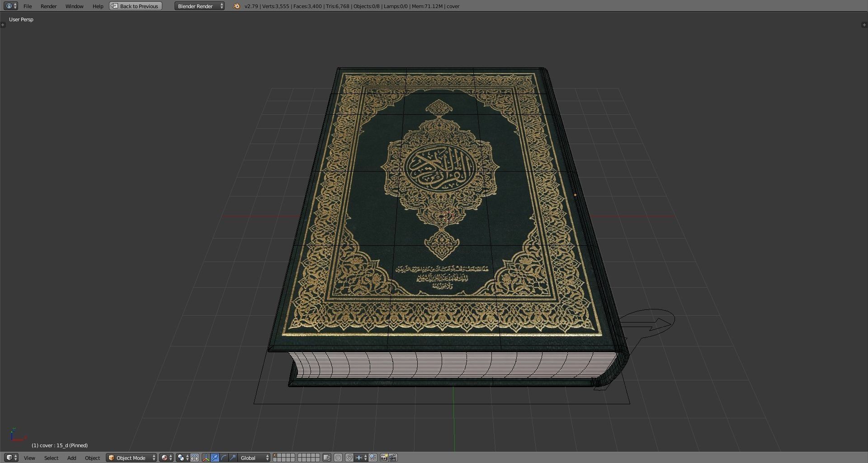Activate a layer in the second layer block
The width and height of the screenshot is (868, 463).
point(309,458)
